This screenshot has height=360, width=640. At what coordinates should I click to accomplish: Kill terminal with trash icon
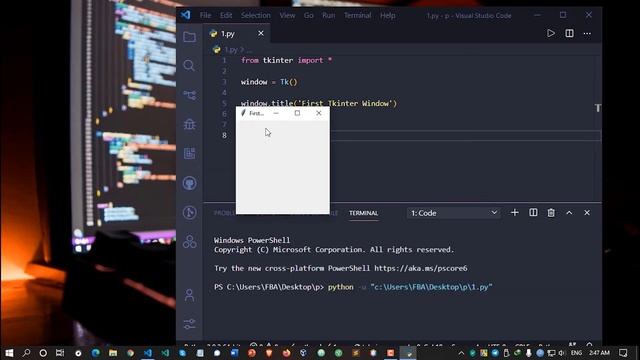[x=551, y=213]
